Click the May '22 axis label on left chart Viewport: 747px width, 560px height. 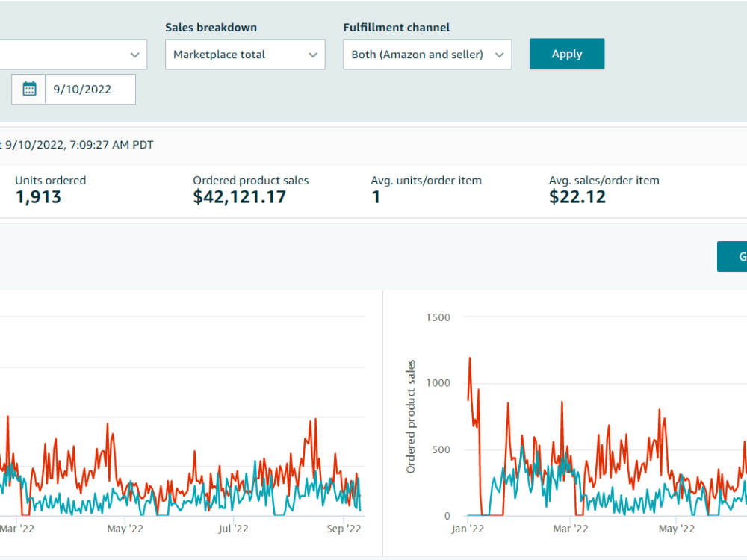(125, 529)
